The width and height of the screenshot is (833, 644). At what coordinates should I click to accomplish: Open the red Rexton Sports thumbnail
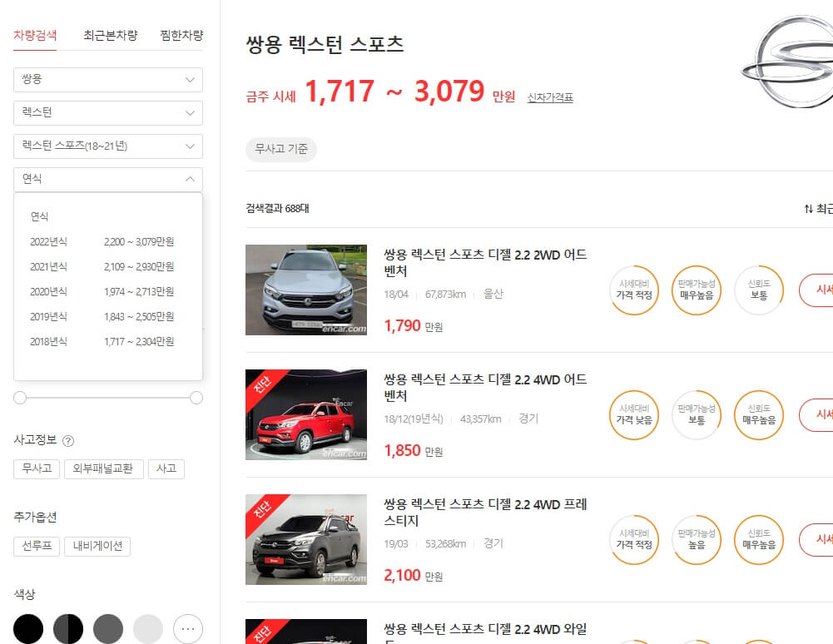point(306,415)
